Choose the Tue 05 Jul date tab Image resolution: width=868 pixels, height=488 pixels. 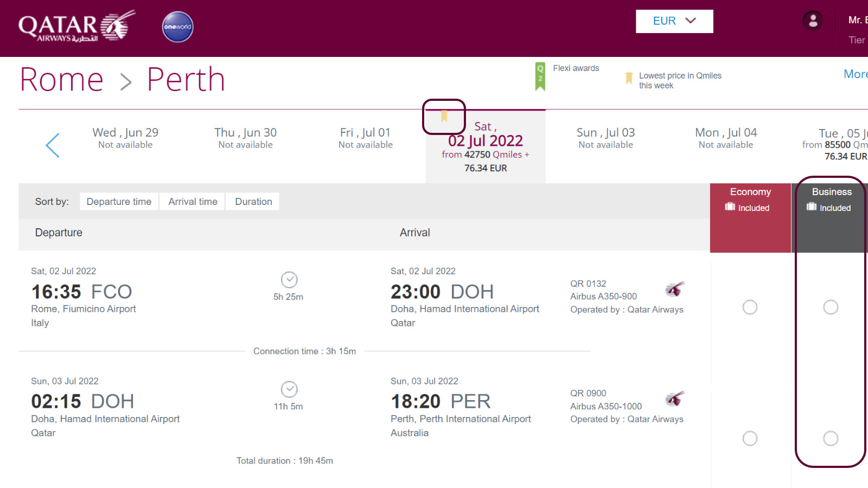coord(835,145)
